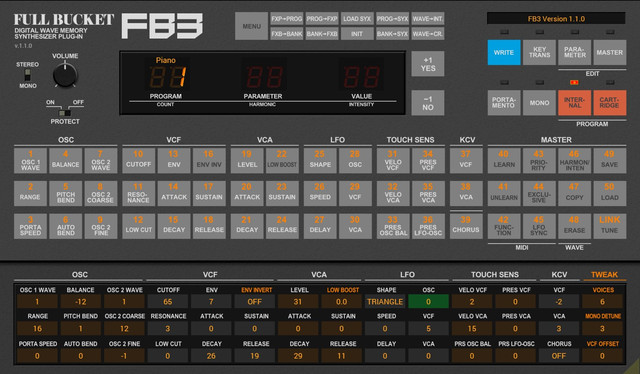The image size is (640, 374).
Task: Click the 46 HARMON/INTEN button
Action: click(575, 160)
